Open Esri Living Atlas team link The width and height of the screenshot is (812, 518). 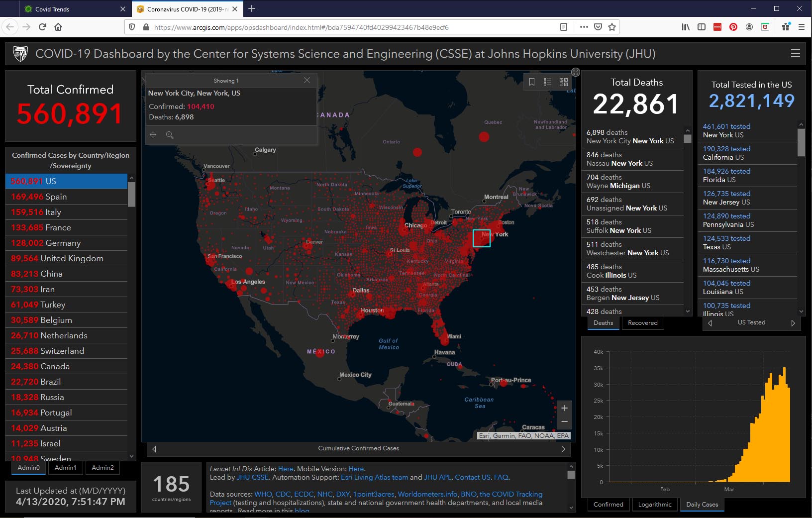(375, 477)
